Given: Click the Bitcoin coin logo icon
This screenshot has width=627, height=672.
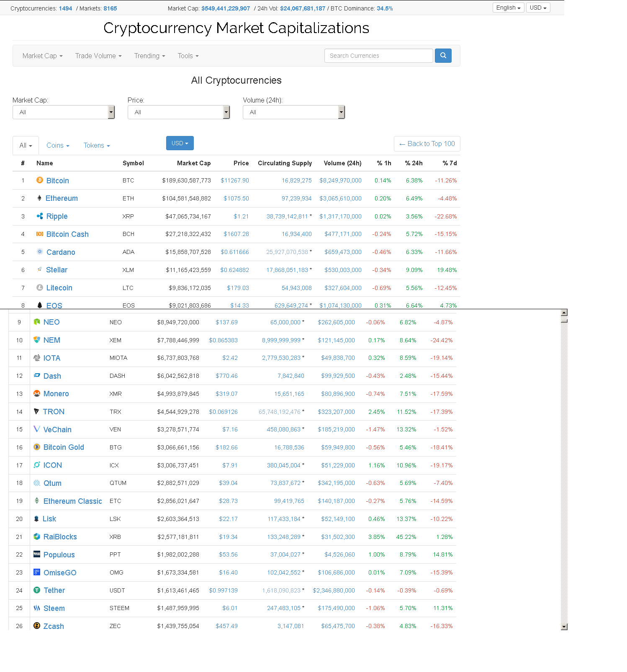Looking at the screenshot, I should click(40, 180).
